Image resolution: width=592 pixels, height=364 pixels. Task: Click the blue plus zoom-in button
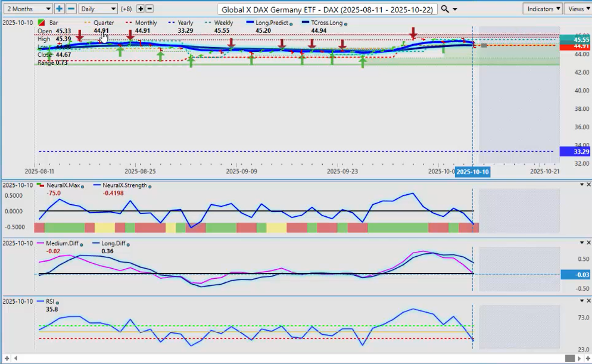click(59, 9)
